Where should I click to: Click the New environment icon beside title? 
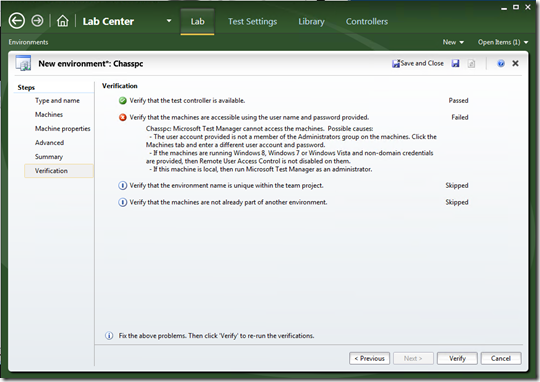23,63
